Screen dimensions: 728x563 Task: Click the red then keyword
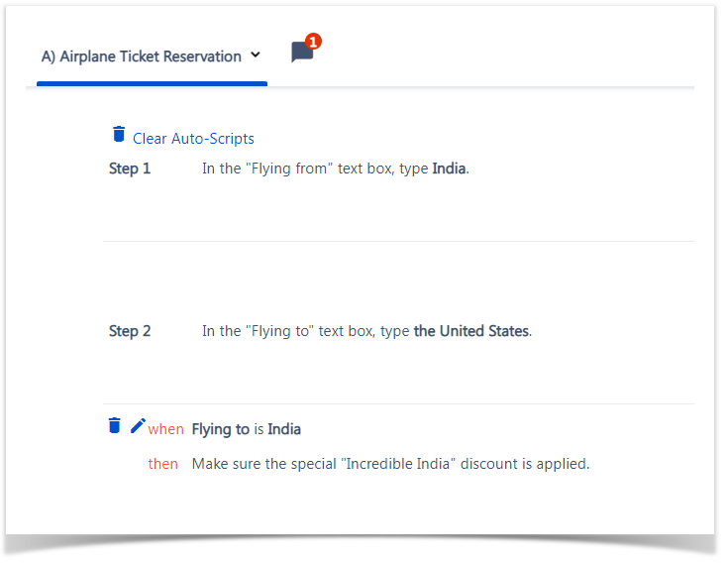tap(163, 464)
